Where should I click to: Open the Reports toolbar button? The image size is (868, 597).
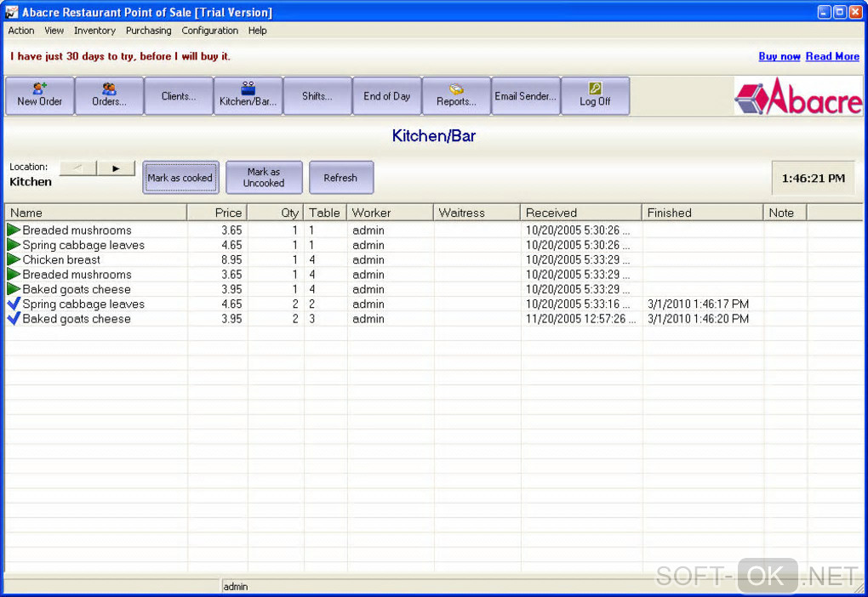click(x=456, y=96)
